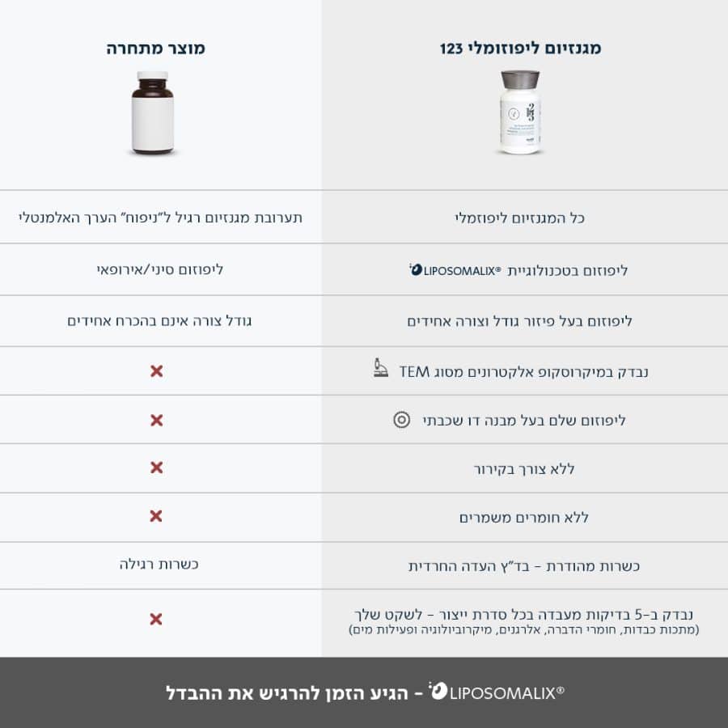728x728 pixels.
Task: Click the כשרות רגילה cell
Action: pos(159,564)
